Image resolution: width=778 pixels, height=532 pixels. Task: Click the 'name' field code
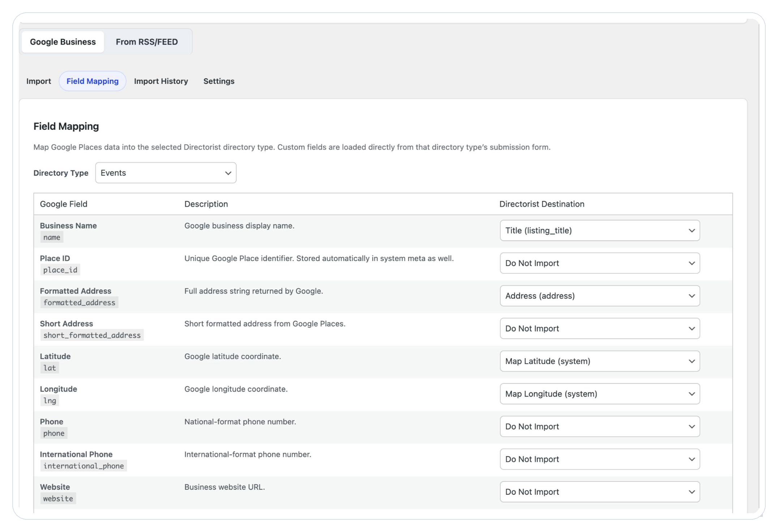52,237
